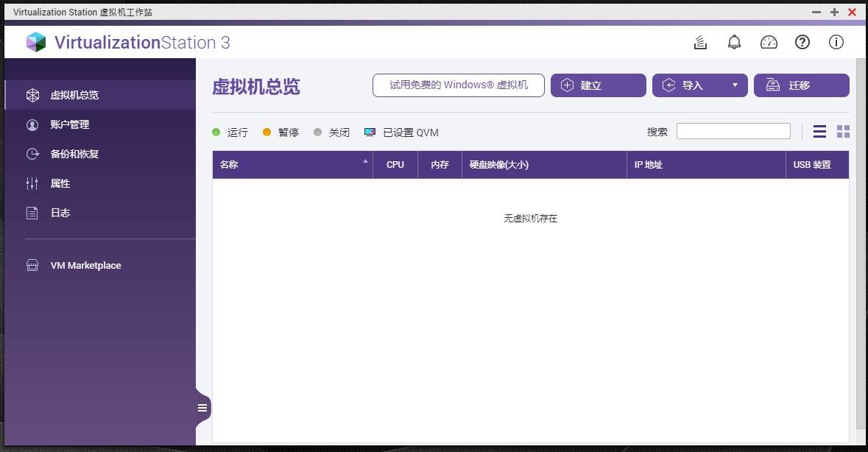The image size is (868, 452).
Task: Toggle the 暂停 paused status filter
Action: pos(280,133)
